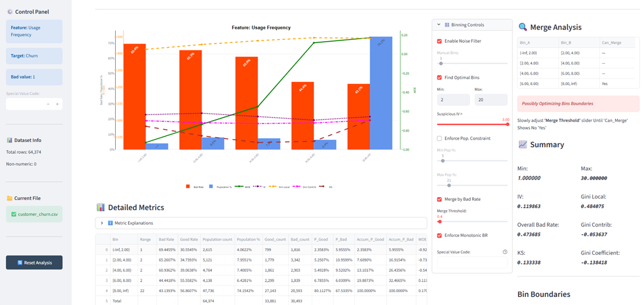
Task: Click the Dataset Info chart icon
Action: click(9, 140)
